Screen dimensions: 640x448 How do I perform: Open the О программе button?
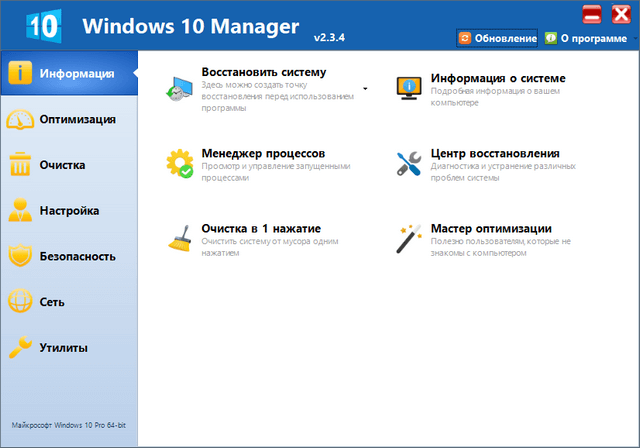click(x=583, y=38)
